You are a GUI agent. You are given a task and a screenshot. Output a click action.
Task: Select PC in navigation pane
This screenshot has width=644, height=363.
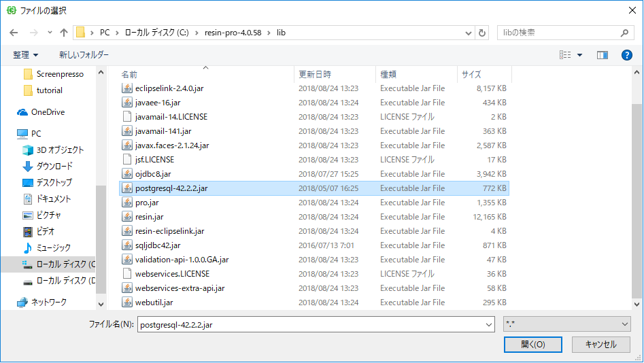click(x=29, y=133)
